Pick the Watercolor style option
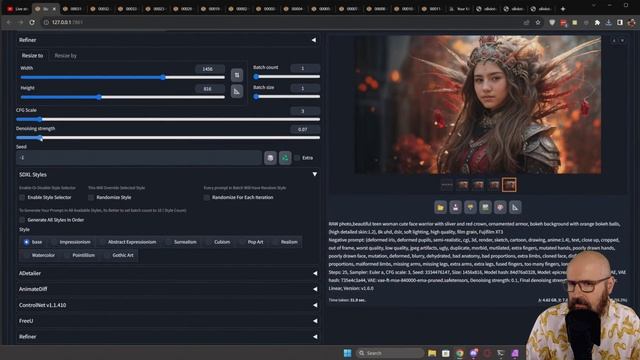Screen dimensions: 640x360 (x=39, y=256)
